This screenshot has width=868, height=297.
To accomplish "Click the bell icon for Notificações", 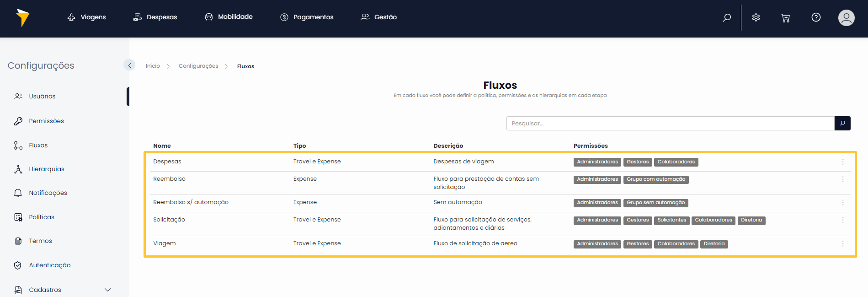I will click(18, 193).
